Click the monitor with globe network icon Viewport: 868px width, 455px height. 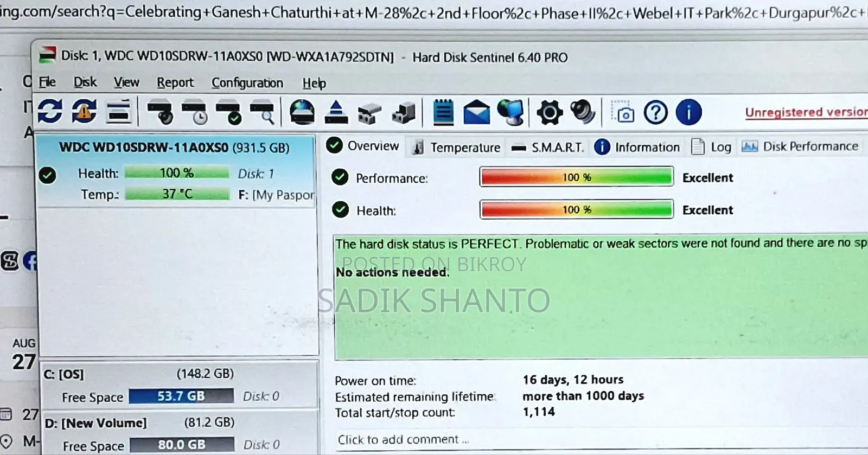[510, 112]
